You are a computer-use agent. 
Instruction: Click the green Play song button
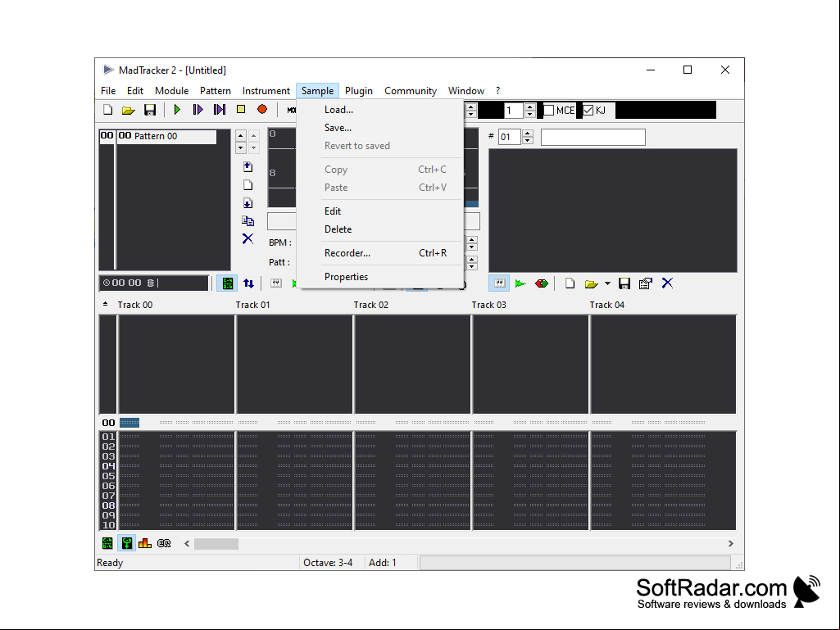[177, 110]
